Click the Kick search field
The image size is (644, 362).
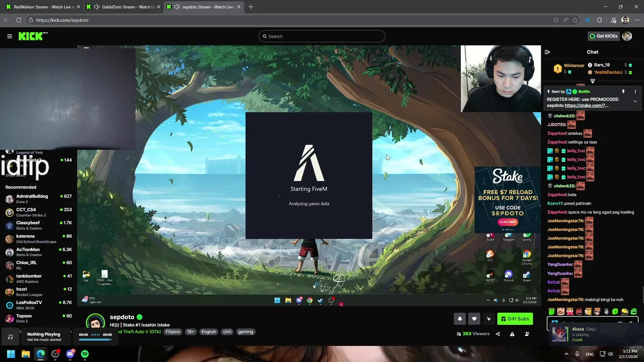click(x=322, y=36)
